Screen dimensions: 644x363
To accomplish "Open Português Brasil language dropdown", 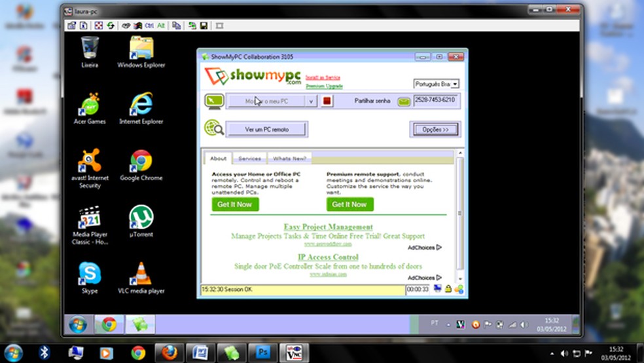I will (x=436, y=84).
